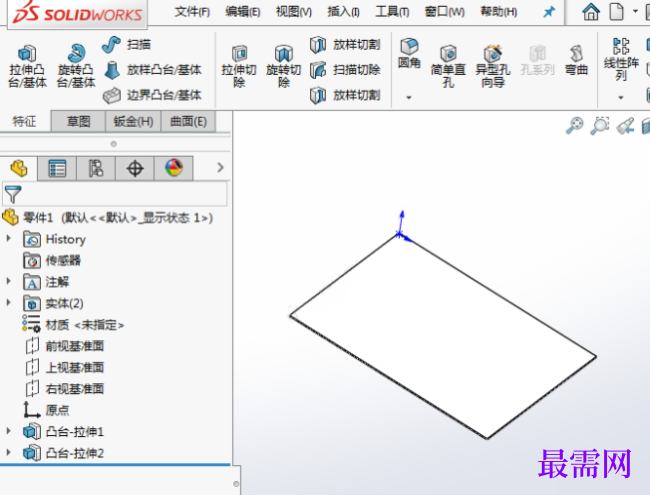Click the panel split handle above manager tabs
Screen dimensions: 650x495
pos(114,144)
